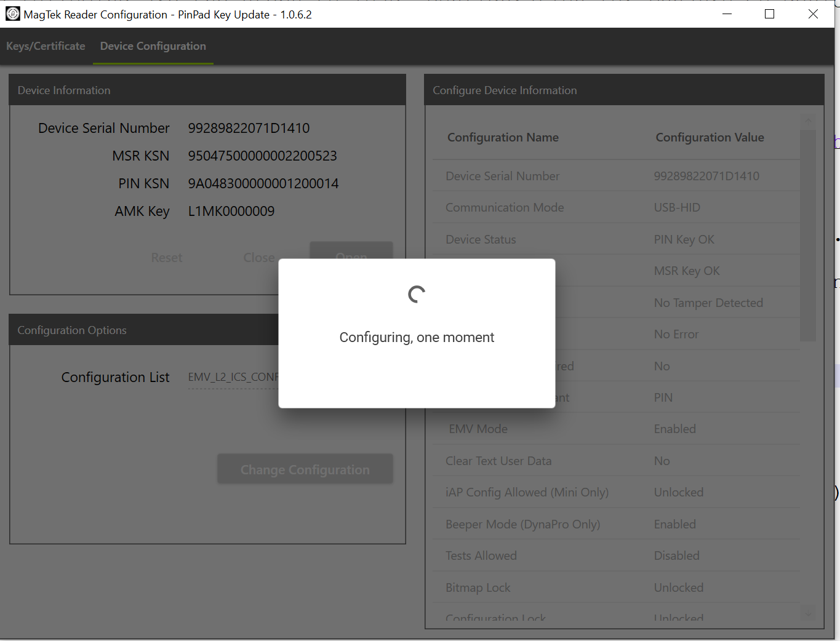Click the Configuration Value column header

pyautogui.click(x=710, y=137)
